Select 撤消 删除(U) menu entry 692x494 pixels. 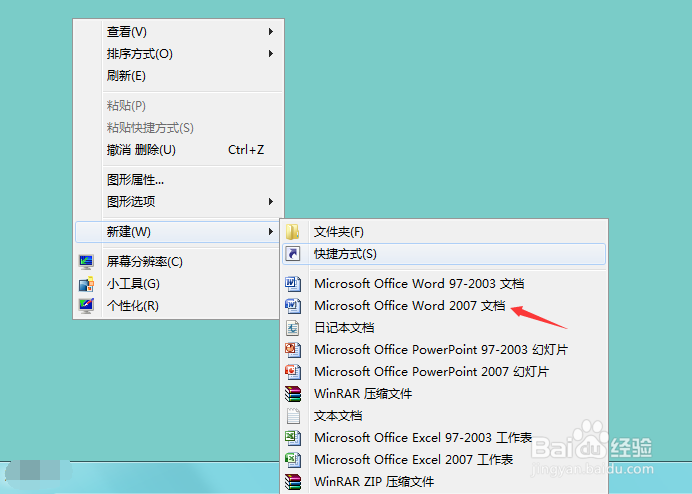(x=178, y=150)
